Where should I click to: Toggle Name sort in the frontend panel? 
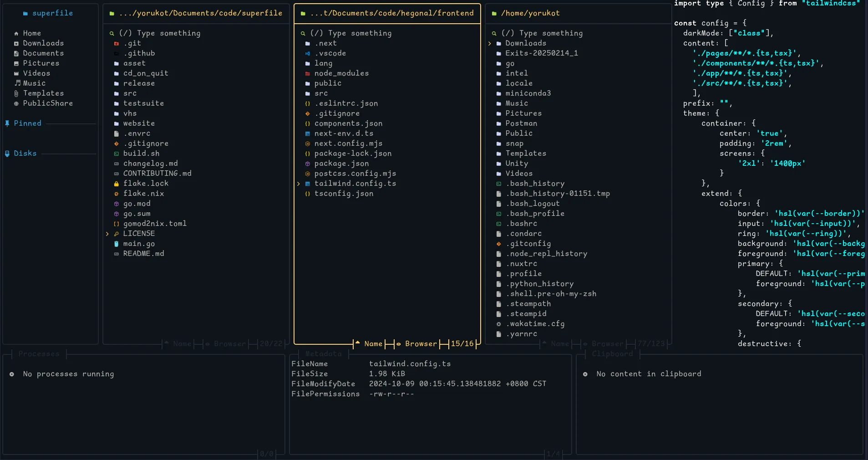coord(373,344)
